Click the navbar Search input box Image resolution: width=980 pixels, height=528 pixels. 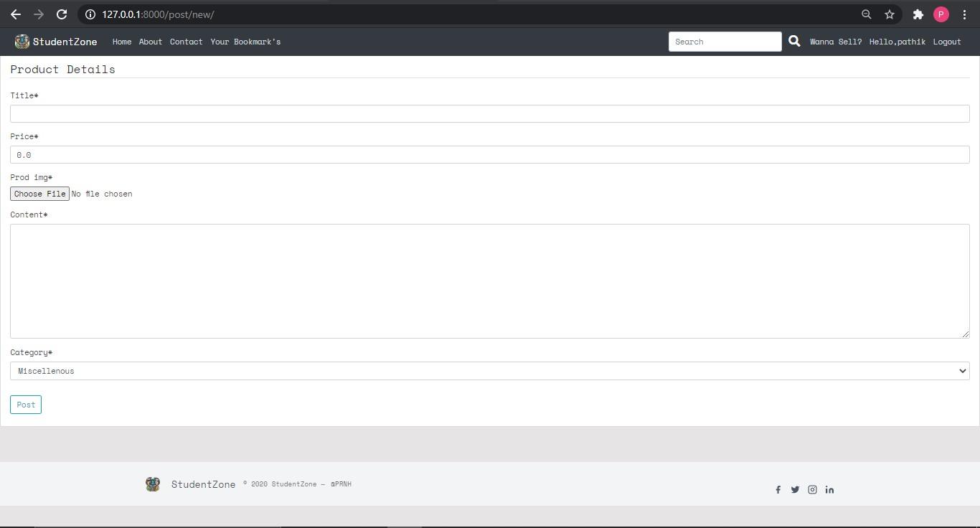click(x=725, y=42)
